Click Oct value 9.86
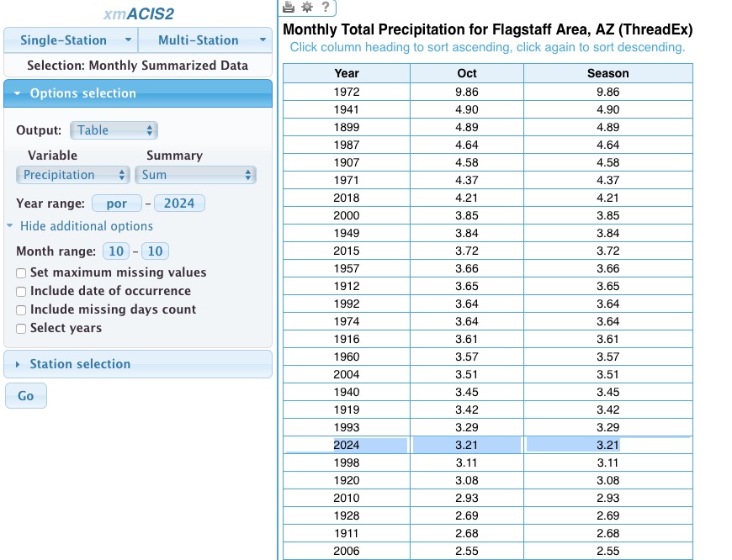Screen dimensions: 732x560 pyautogui.click(x=467, y=92)
